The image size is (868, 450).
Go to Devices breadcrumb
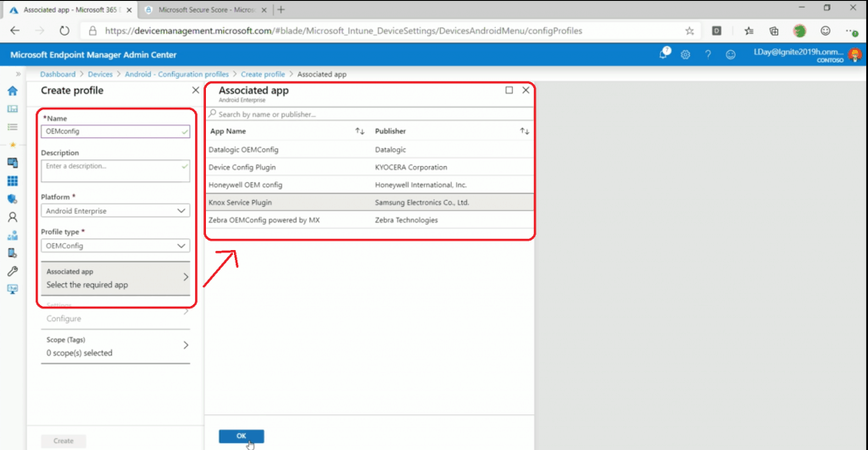[100, 75]
